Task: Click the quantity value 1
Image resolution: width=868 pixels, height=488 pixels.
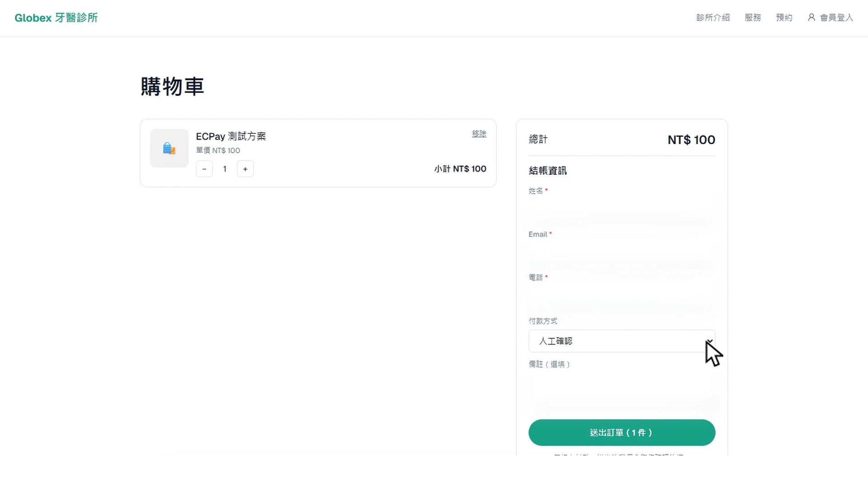Action: click(225, 169)
